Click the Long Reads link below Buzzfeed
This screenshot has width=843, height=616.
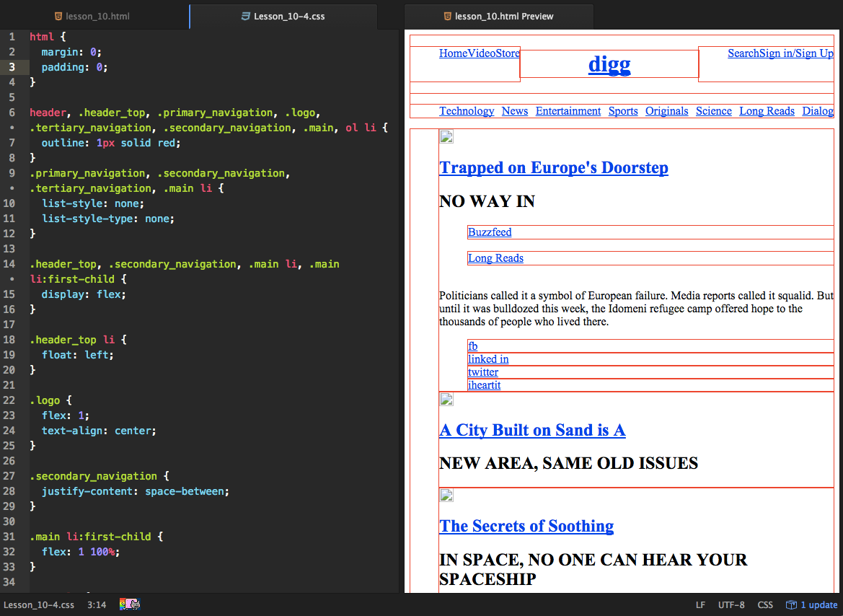pyautogui.click(x=495, y=258)
